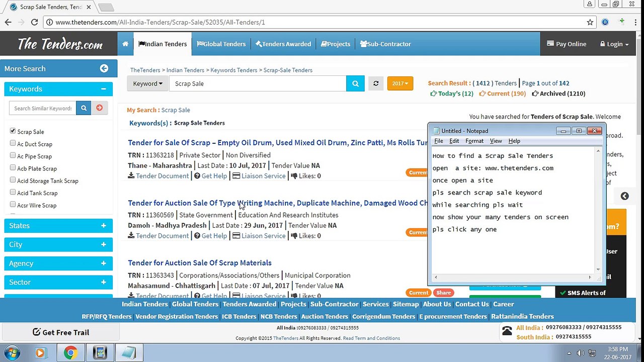The width and height of the screenshot is (644, 362).
Task: Select Acid Storage Tank Scrap checkbox
Action: click(x=13, y=180)
